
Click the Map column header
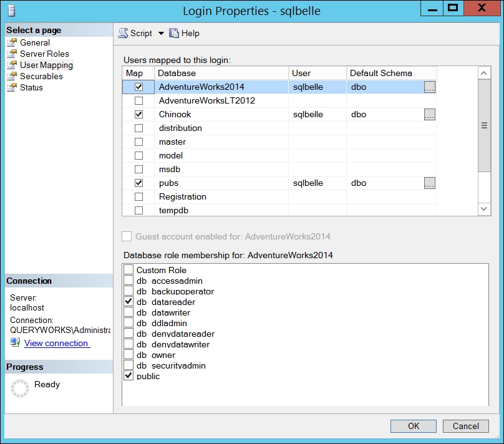click(x=138, y=73)
